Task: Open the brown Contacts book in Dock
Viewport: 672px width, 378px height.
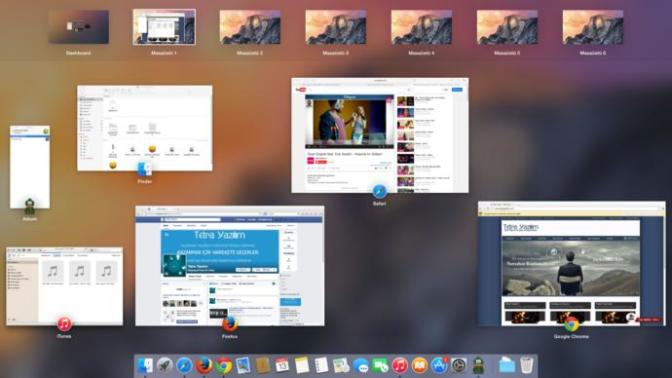Action: pyautogui.click(x=262, y=366)
